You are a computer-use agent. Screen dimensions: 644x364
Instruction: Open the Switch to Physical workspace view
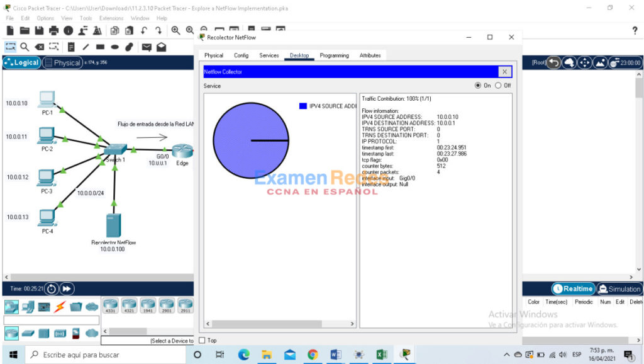click(x=63, y=62)
